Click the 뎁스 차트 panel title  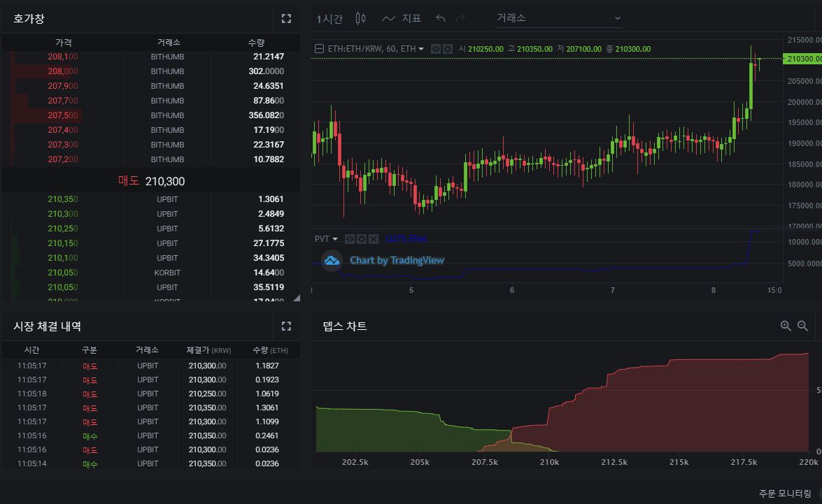(345, 326)
